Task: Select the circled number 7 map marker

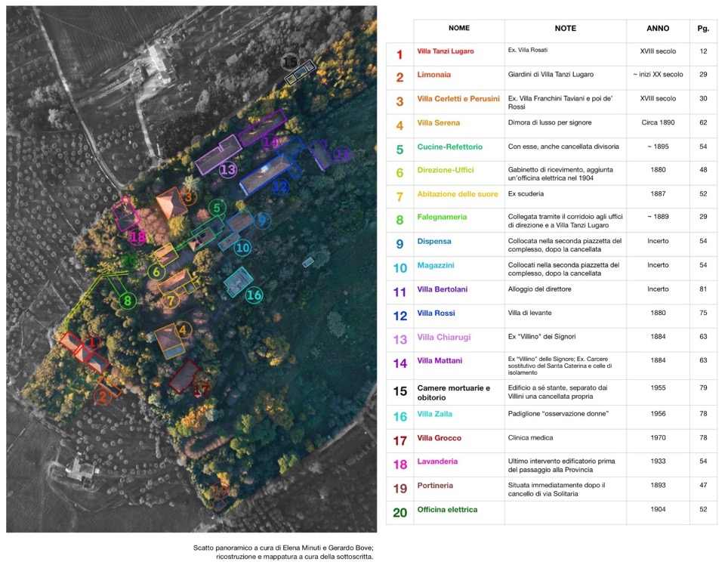Action: coord(171,301)
